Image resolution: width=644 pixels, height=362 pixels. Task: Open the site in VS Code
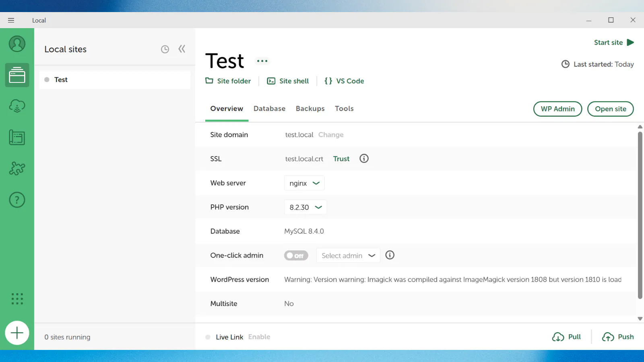(x=344, y=81)
